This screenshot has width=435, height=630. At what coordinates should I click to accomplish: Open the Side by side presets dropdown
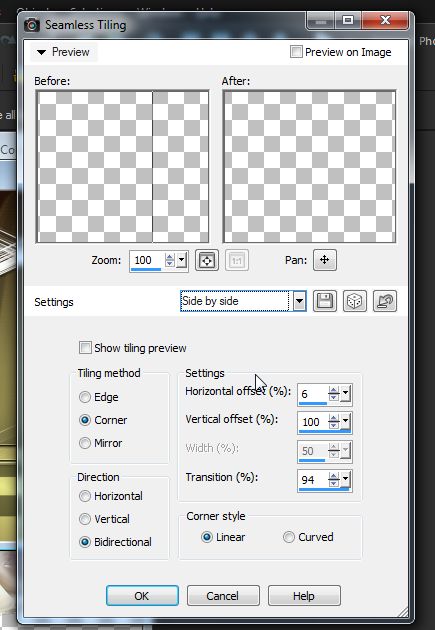coord(299,301)
